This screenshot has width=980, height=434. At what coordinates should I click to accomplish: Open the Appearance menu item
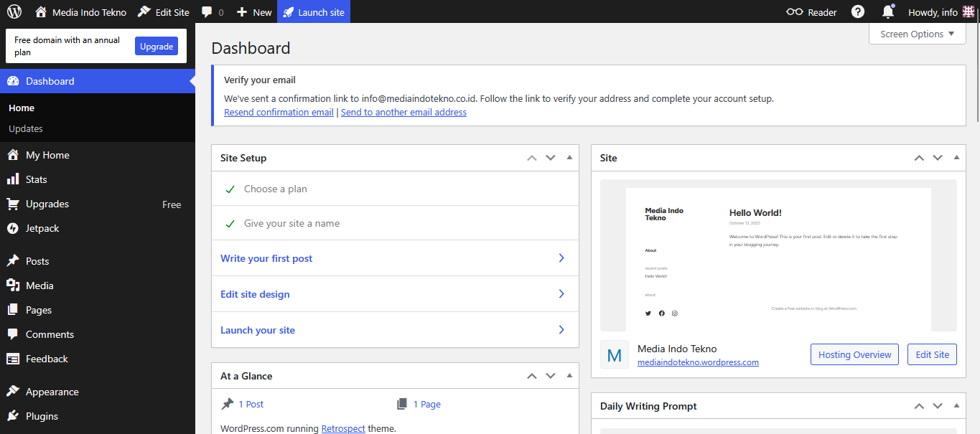52,392
